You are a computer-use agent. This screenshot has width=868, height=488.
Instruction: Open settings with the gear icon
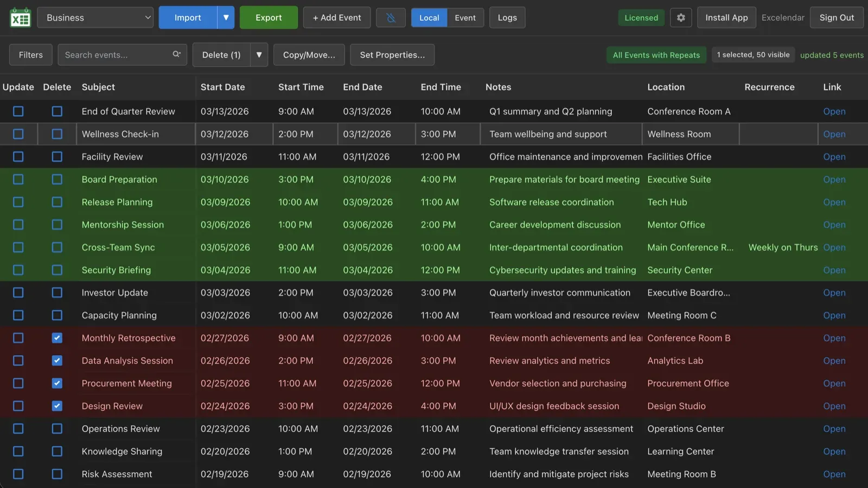pyautogui.click(x=681, y=17)
